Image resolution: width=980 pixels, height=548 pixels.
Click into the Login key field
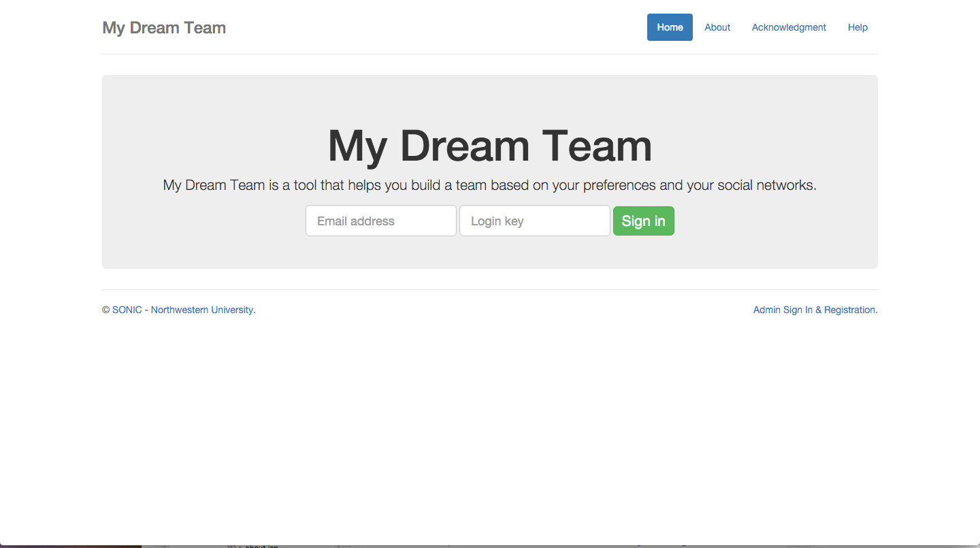click(534, 221)
